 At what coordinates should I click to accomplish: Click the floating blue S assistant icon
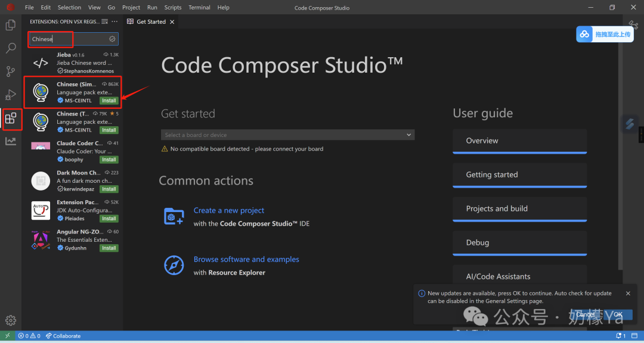(630, 123)
